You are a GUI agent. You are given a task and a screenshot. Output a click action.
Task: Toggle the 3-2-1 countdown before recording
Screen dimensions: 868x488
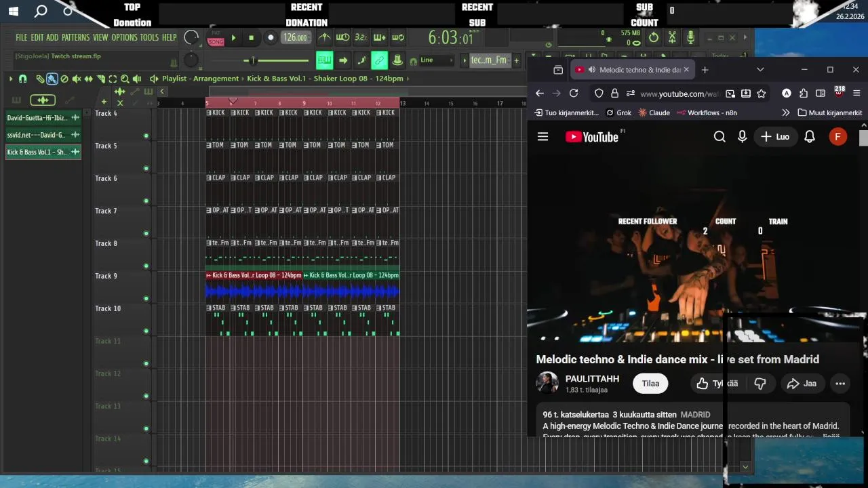click(361, 37)
